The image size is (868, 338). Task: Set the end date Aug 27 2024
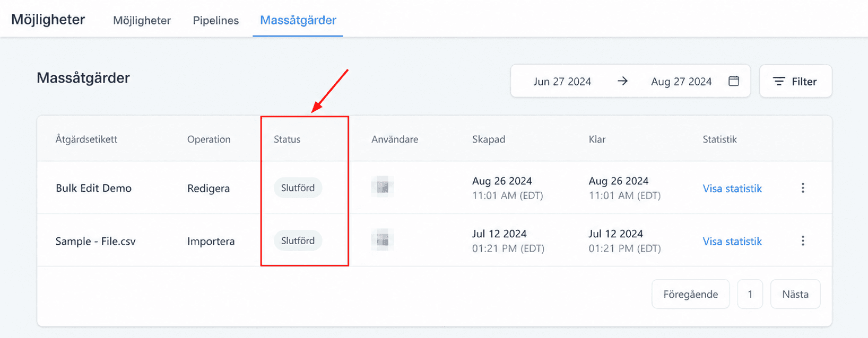(681, 82)
